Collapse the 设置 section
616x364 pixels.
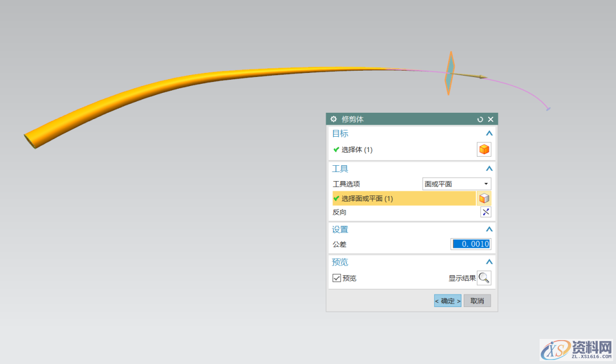[x=489, y=229]
